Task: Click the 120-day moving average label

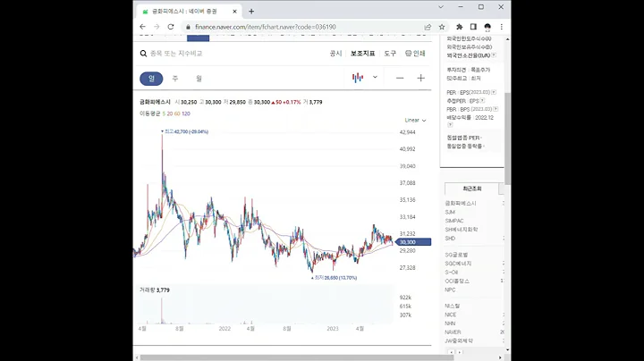Action: pos(186,113)
